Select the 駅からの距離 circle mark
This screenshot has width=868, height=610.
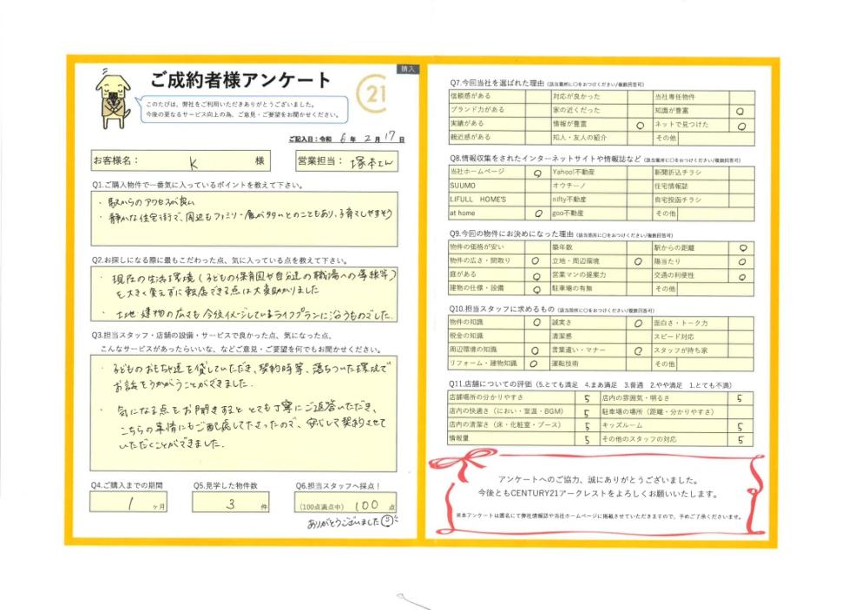742,248
